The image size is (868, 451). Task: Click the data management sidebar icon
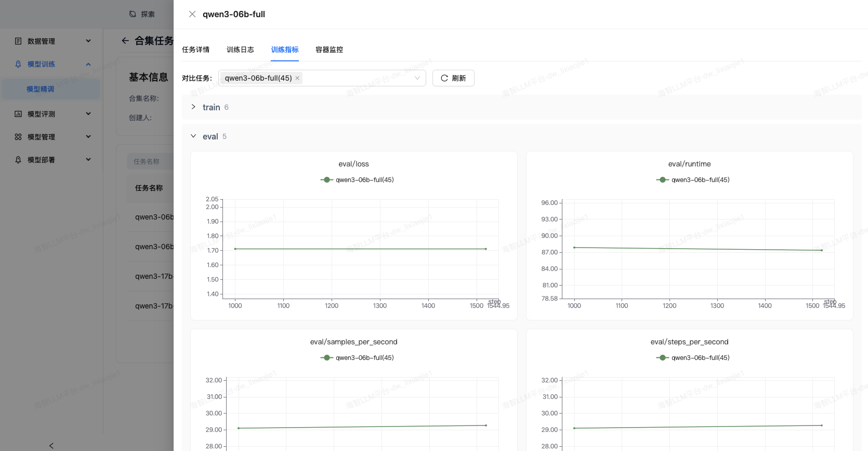click(x=18, y=41)
